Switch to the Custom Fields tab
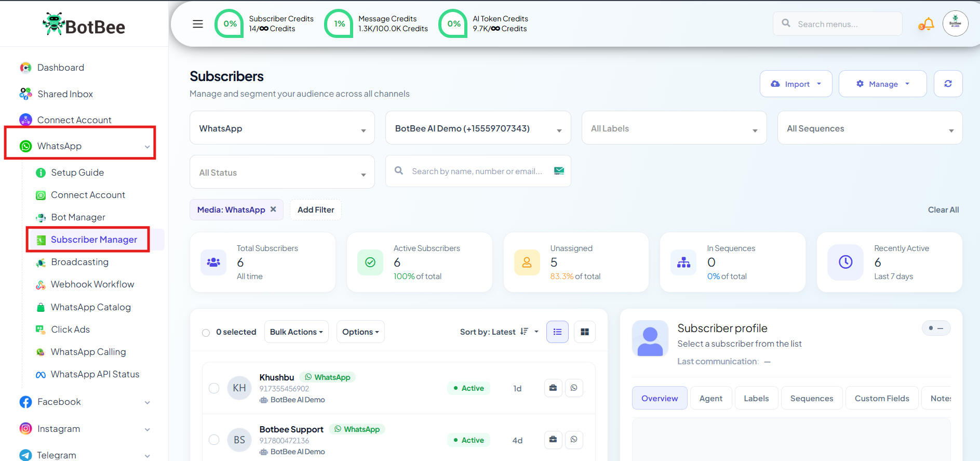 (x=882, y=398)
